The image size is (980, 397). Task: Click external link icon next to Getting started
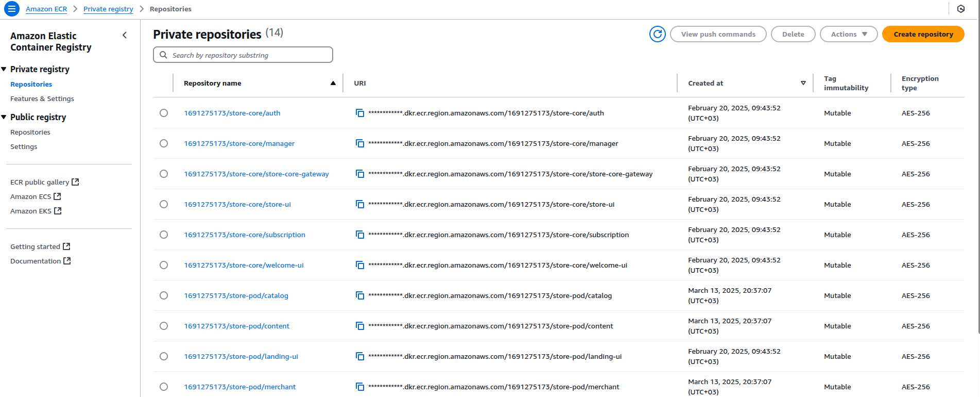[66, 246]
